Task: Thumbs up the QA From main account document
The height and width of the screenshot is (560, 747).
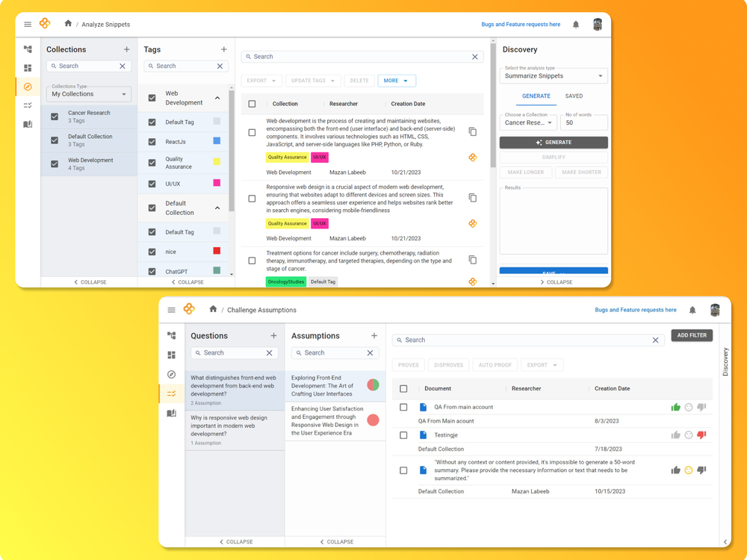Action: pyautogui.click(x=675, y=407)
